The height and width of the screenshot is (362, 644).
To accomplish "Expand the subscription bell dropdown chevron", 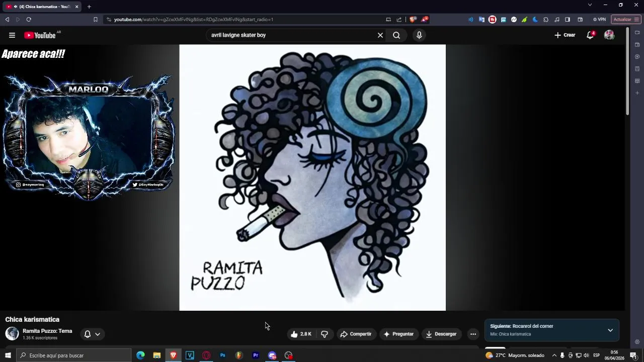I will point(98,334).
